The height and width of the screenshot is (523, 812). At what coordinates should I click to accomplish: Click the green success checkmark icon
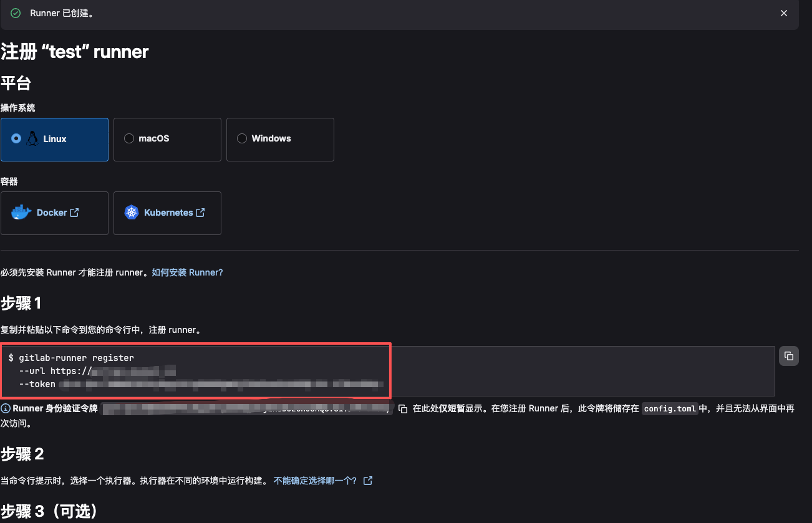pos(16,13)
